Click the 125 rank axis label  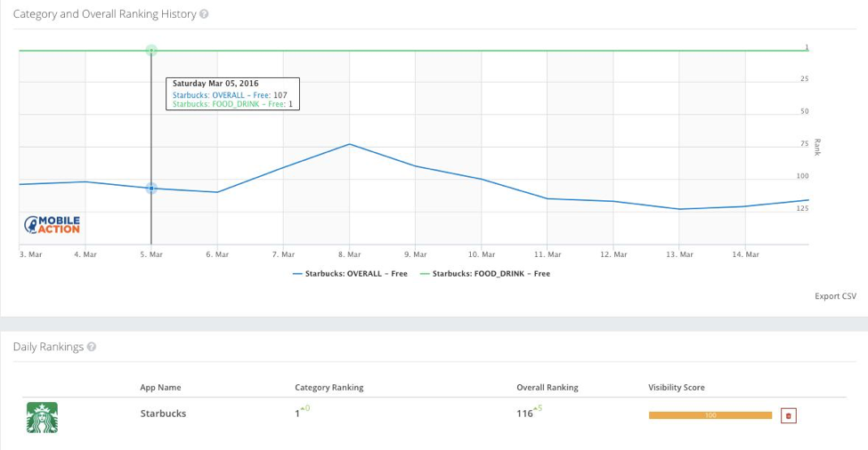[803, 208]
